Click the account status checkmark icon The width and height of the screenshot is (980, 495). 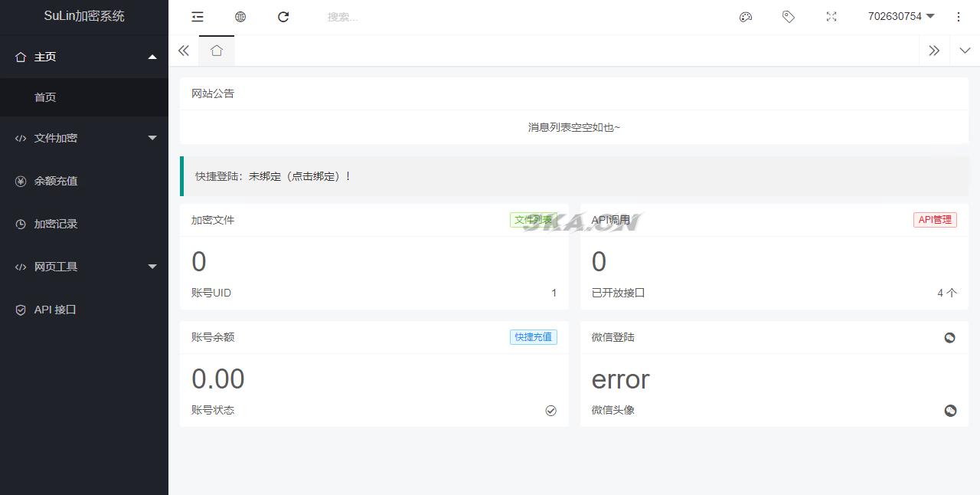coord(550,410)
